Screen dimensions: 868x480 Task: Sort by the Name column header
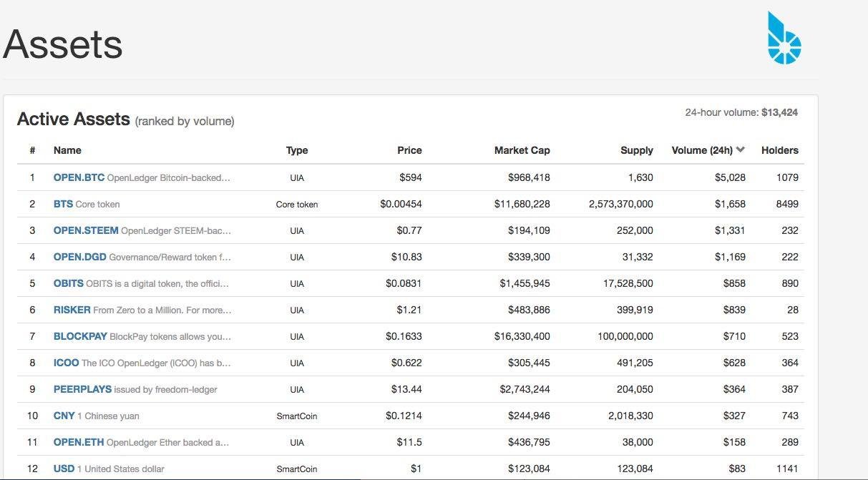(67, 150)
